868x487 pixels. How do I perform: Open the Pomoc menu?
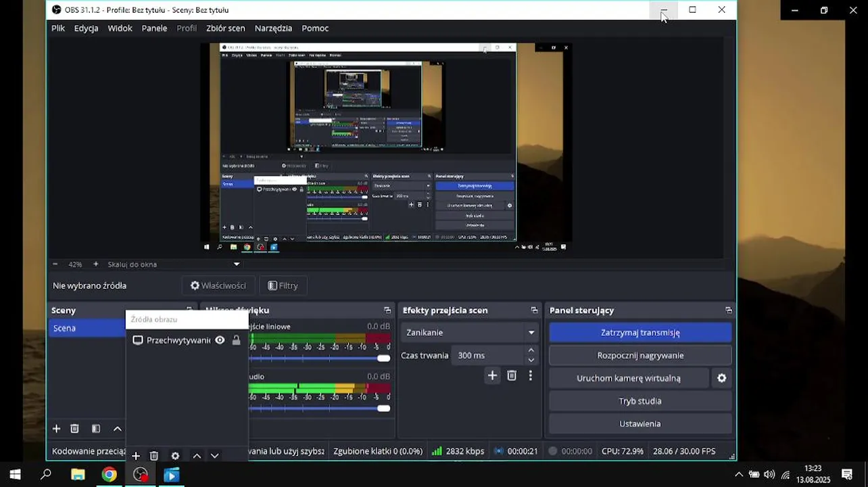coord(315,28)
